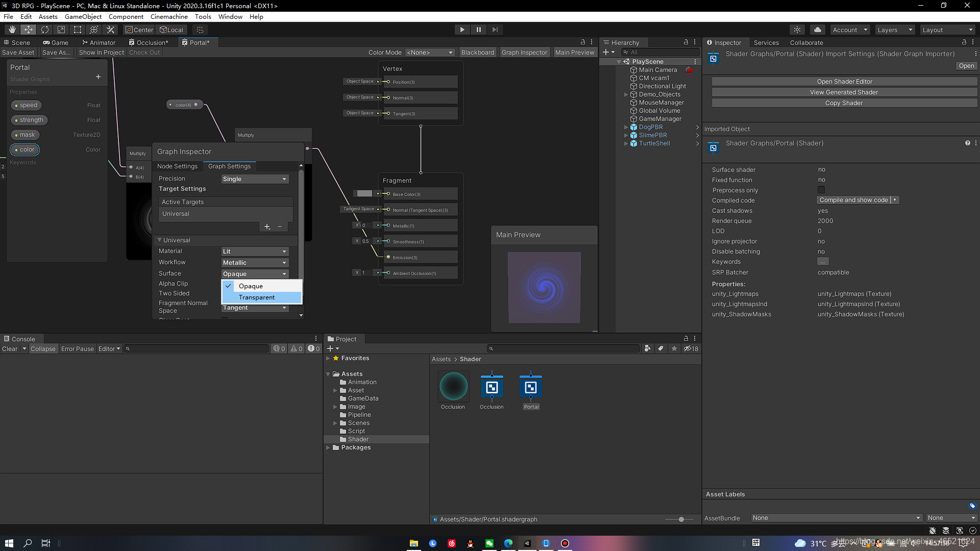Viewport: 980px width, 551px height.
Task: Open the Workflow Metallic dropdown
Action: coord(255,263)
